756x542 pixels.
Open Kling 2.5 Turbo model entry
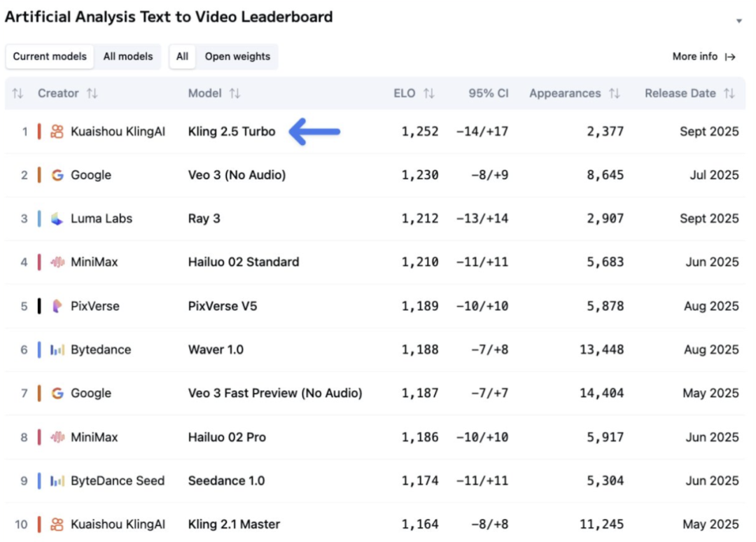[x=232, y=132]
